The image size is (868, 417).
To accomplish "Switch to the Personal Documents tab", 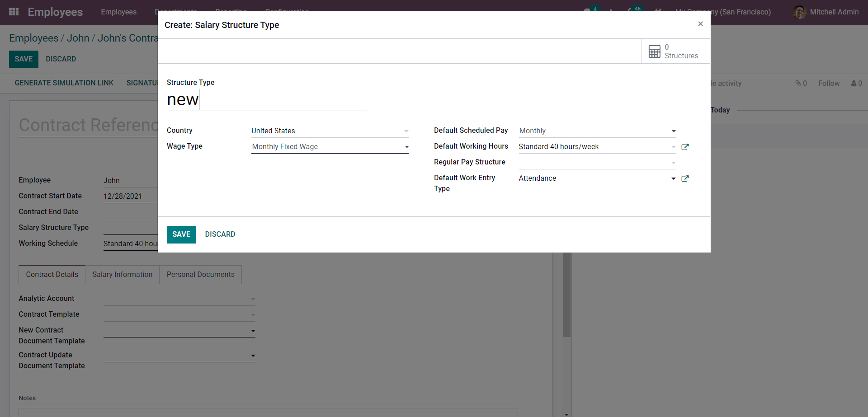I will coord(200,275).
